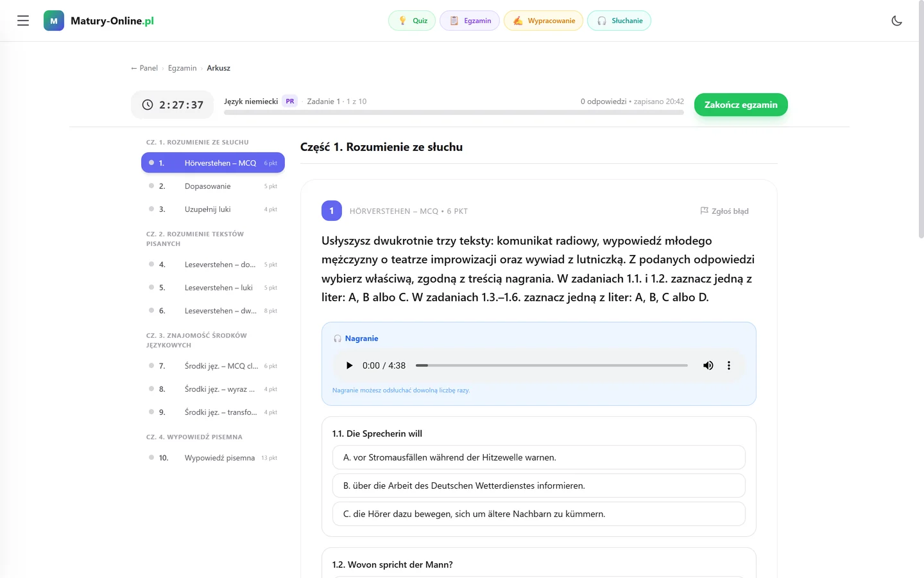The height and width of the screenshot is (578, 924).
Task: Go to task 1 Hörverstehen – MCQ
Action: click(213, 163)
